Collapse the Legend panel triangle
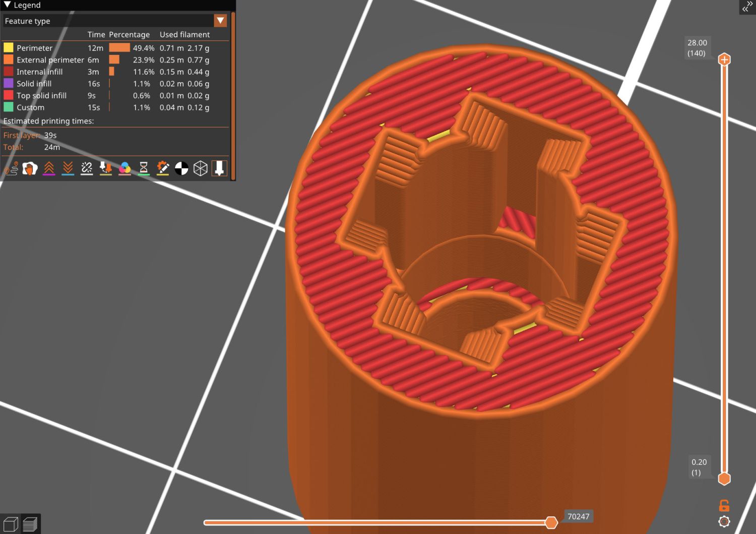756x534 pixels. click(7, 5)
